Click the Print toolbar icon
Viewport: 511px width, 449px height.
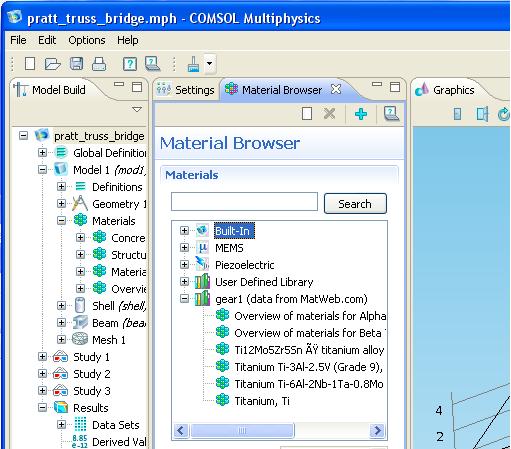tap(99, 64)
